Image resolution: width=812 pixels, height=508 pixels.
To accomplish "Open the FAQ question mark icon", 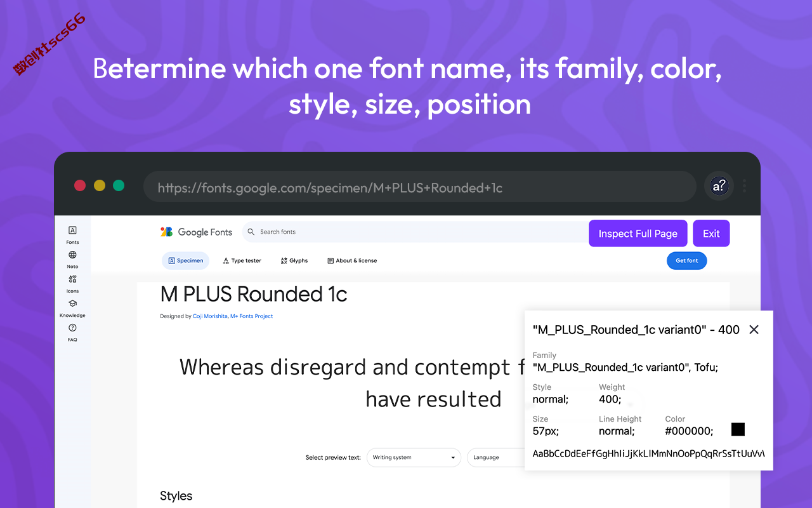I will click(x=72, y=328).
